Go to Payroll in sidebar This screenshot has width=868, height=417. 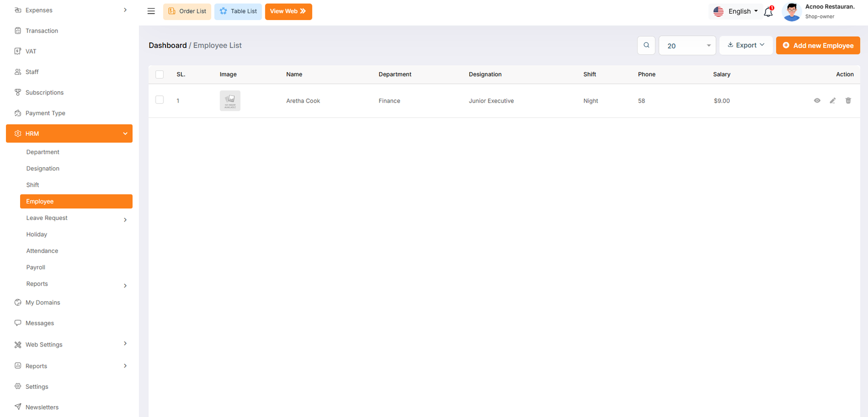36,268
